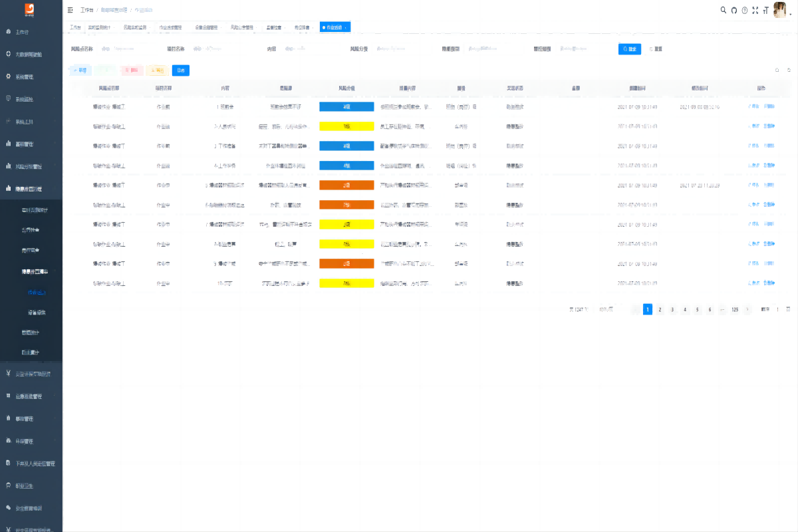This screenshot has width=798, height=532.
Task: Click the blue risk level badge in first row
Action: pos(346,106)
